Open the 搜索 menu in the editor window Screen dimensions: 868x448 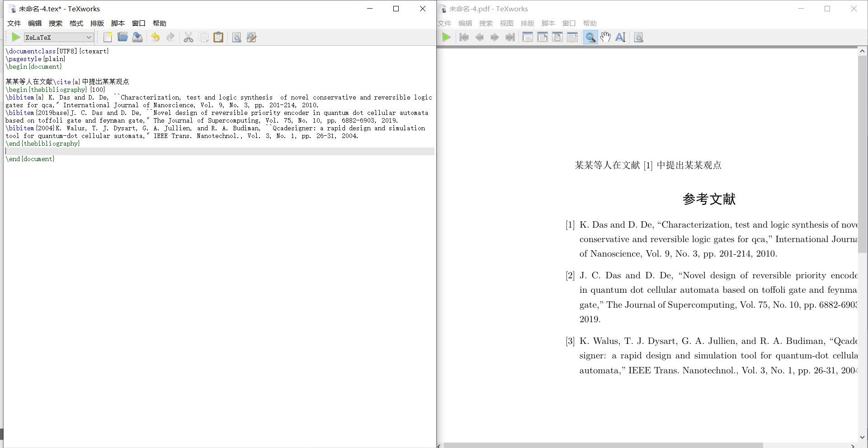tap(56, 24)
